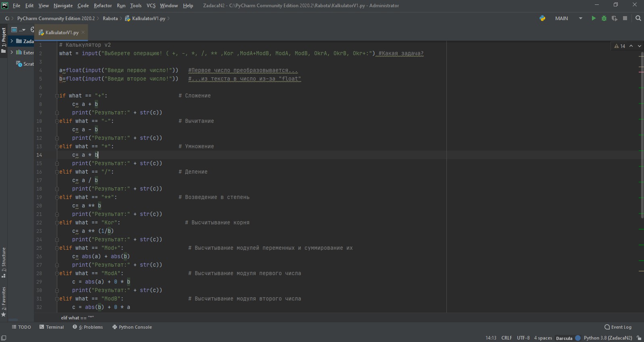Viewport: 644px width, 342px height.
Task: Click line number 14 in the gutter
Action: click(x=39, y=155)
